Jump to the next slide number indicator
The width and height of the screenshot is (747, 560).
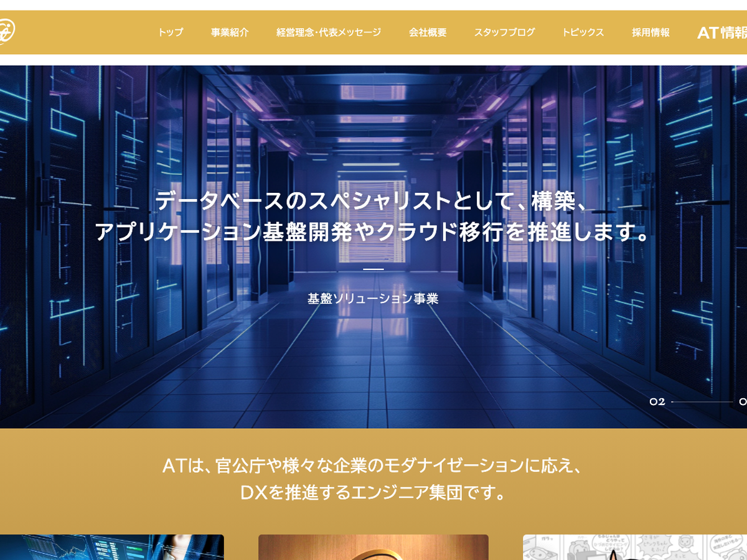click(x=742, y=402)
